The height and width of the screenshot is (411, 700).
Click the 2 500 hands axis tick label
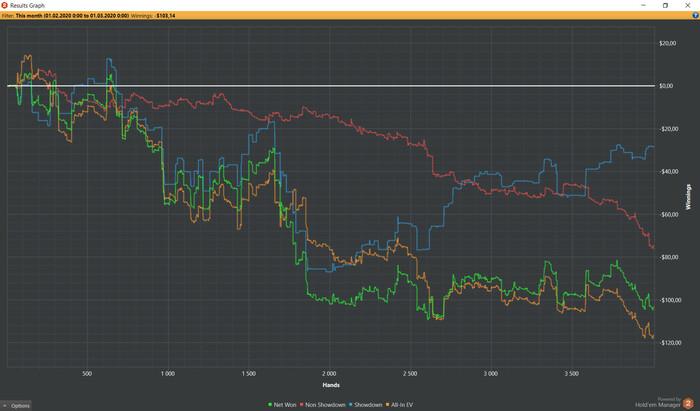410,374
